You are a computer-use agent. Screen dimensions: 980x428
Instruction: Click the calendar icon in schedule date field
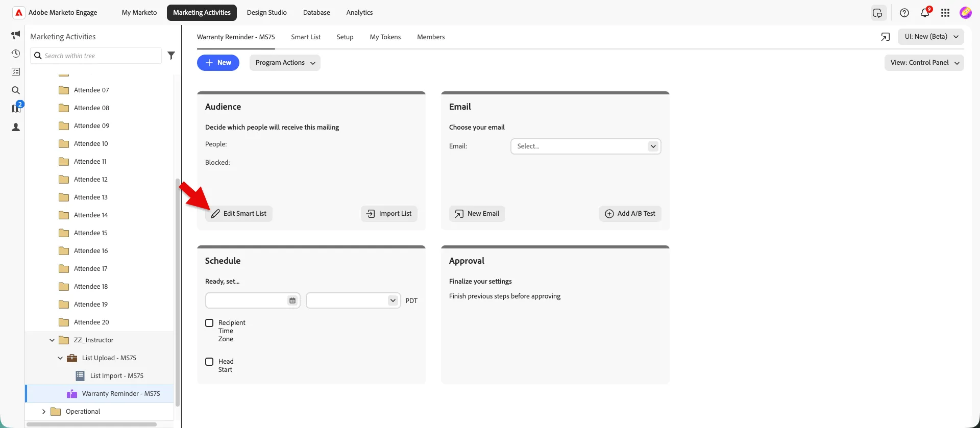[292, 300]
